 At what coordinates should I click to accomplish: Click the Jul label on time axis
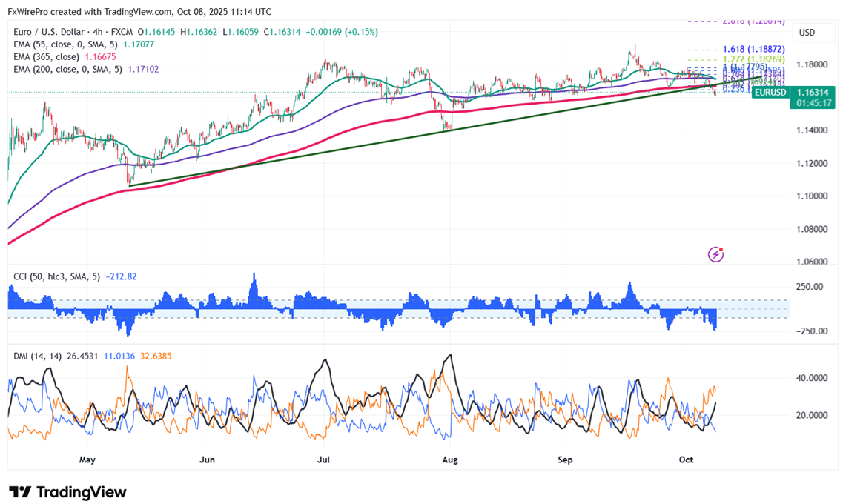(x=323, y=460)
